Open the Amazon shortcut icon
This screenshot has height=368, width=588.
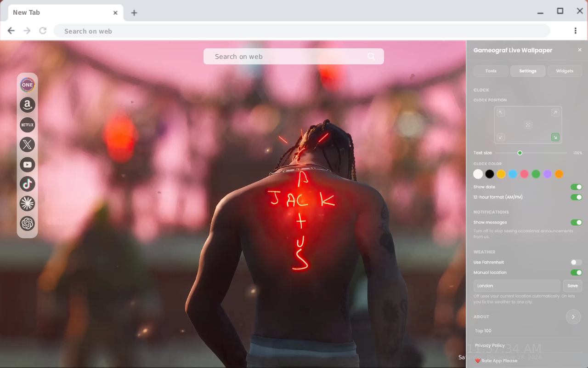[28, 105]
